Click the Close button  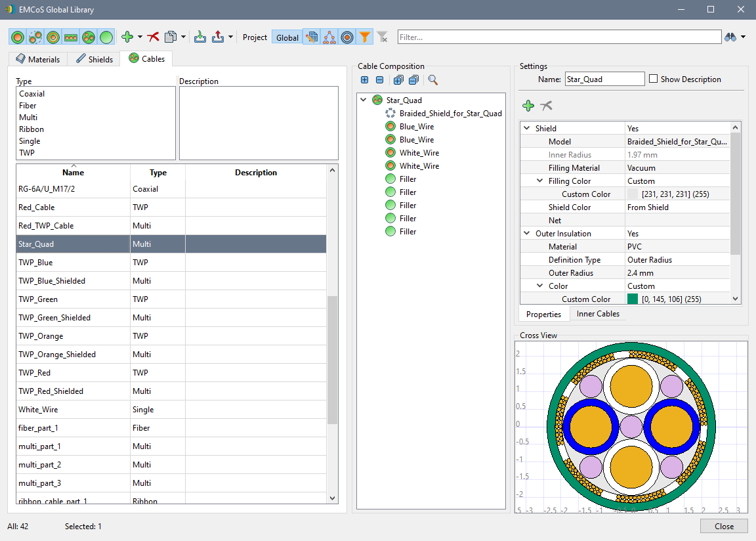(x=724, y=526)
